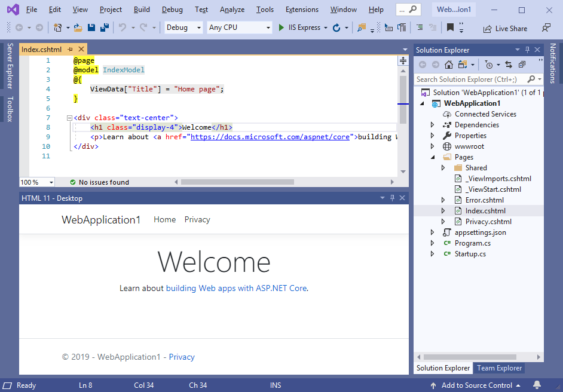Screen dimensions: 563x392
Task: Open the Build menu
Action: coord(142,10)
